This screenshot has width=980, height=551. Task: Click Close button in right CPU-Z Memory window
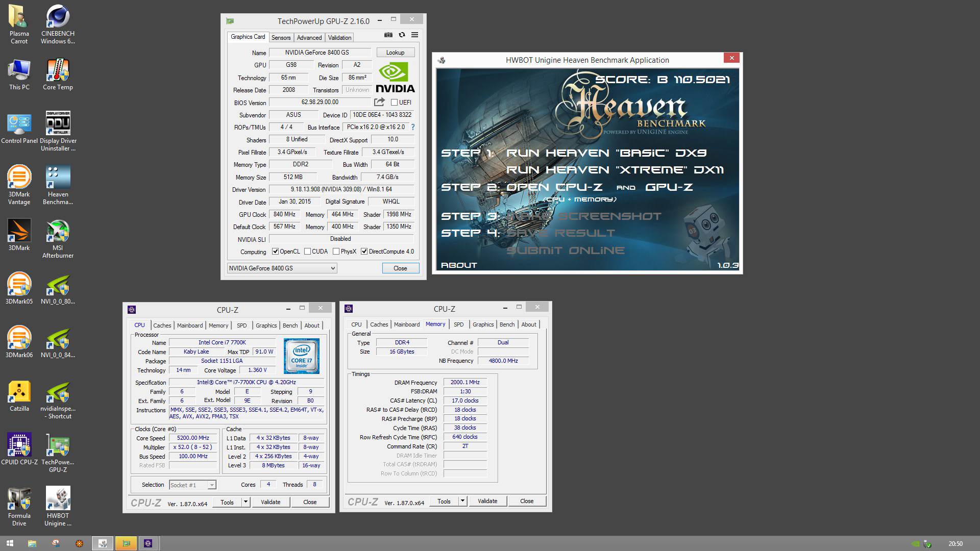pyautogui.click(x=527, y=501)
